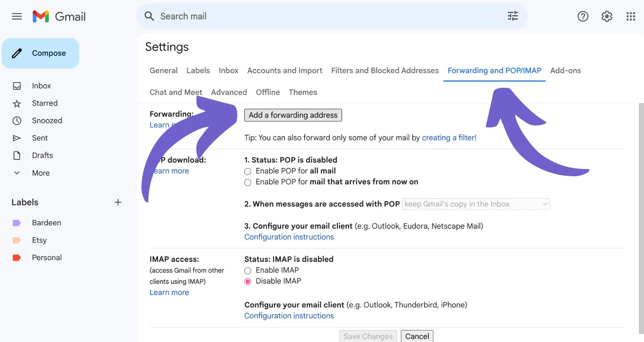The height and width of the screenshot is (342, 644).
Task: Follow the creating a filter link
Action: 449,138
